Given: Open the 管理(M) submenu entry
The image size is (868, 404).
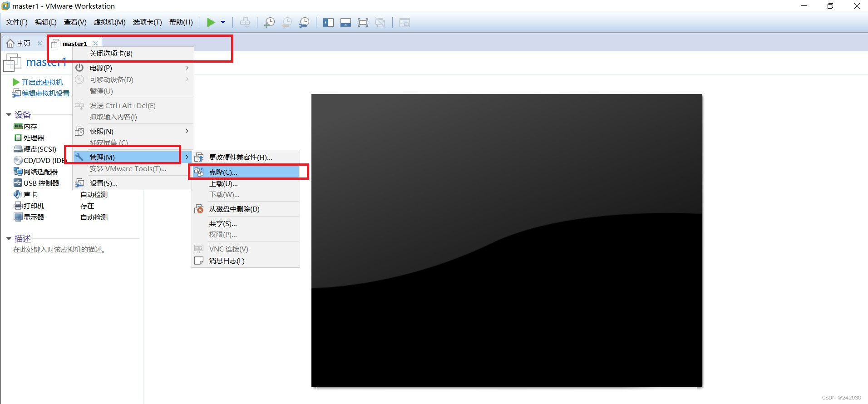Looking at the screenshot, I should coord(132,157).
